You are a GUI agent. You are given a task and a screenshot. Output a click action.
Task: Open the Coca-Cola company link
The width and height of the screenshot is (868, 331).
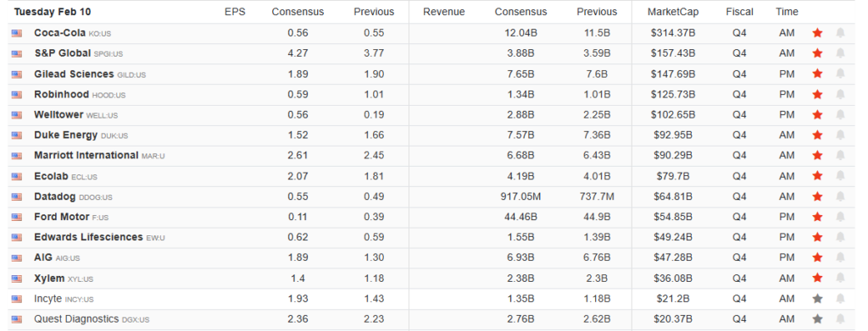[x=60, y=33]
